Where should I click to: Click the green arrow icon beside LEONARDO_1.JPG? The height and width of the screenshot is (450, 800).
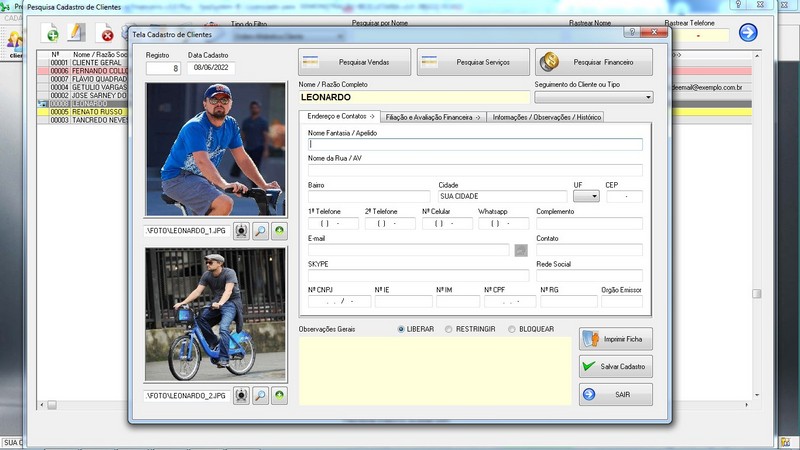point(279,231)
